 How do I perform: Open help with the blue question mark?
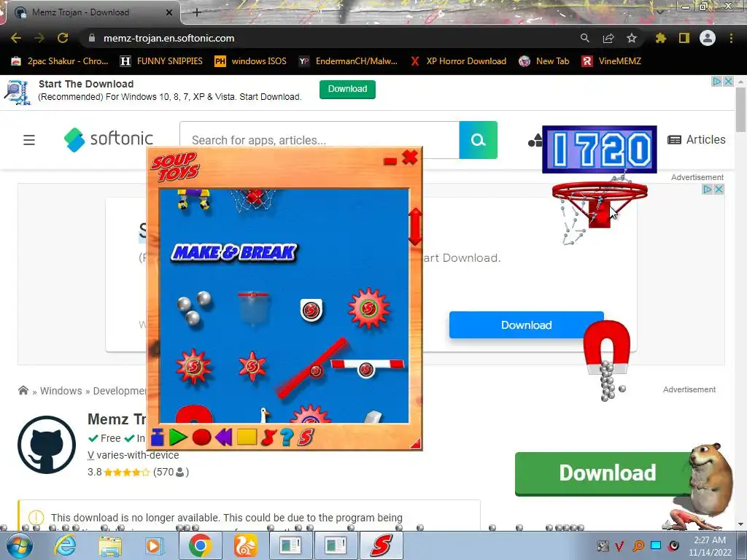click(287, 437)
